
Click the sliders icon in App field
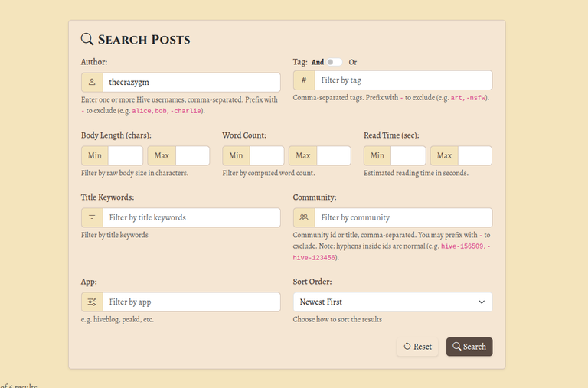click(92, 302)
